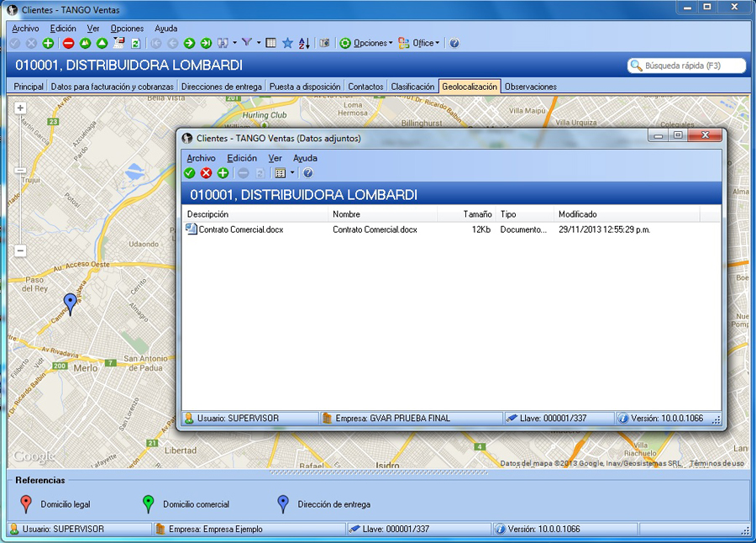Click the second green triangle icon in the main toolbar
756x543 pixels.
(x=102, y=44)
